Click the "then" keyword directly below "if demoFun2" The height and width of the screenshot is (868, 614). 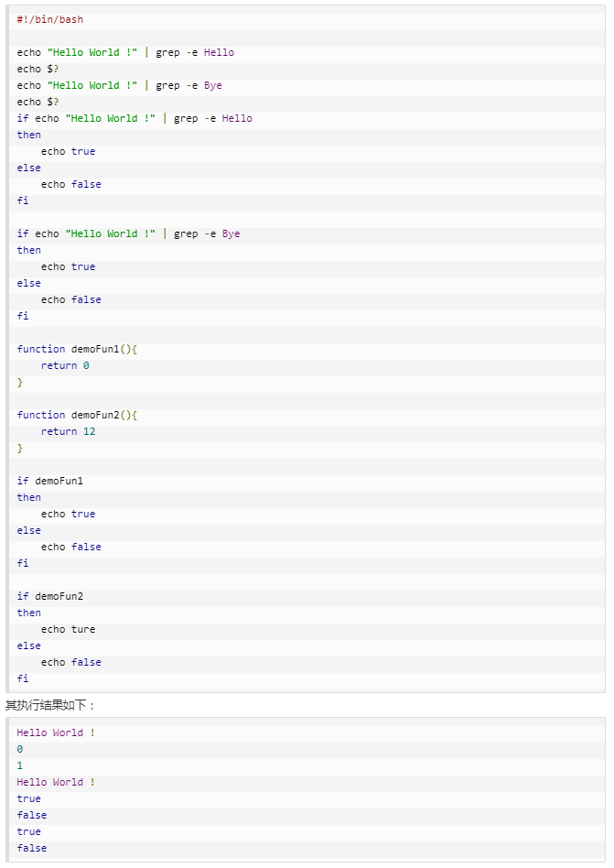pos(28,613)
